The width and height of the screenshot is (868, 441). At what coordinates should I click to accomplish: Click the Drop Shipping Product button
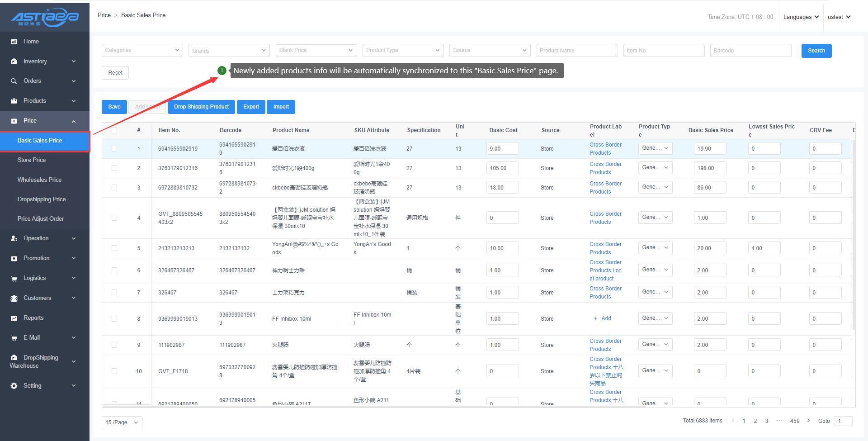click(x=201, y=107)
